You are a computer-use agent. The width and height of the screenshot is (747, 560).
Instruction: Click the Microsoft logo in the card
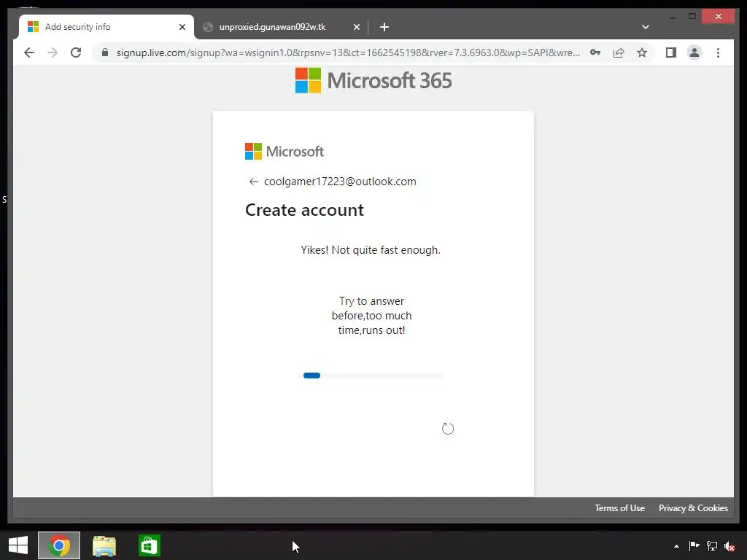(x=285, y=152)
